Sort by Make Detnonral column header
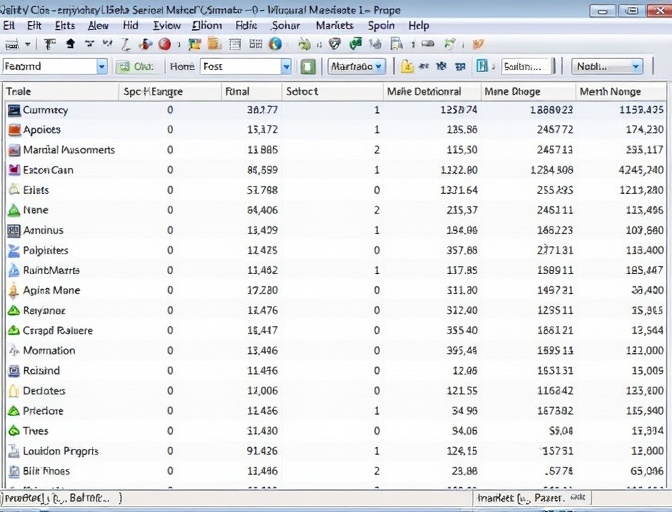 point(424,91)
